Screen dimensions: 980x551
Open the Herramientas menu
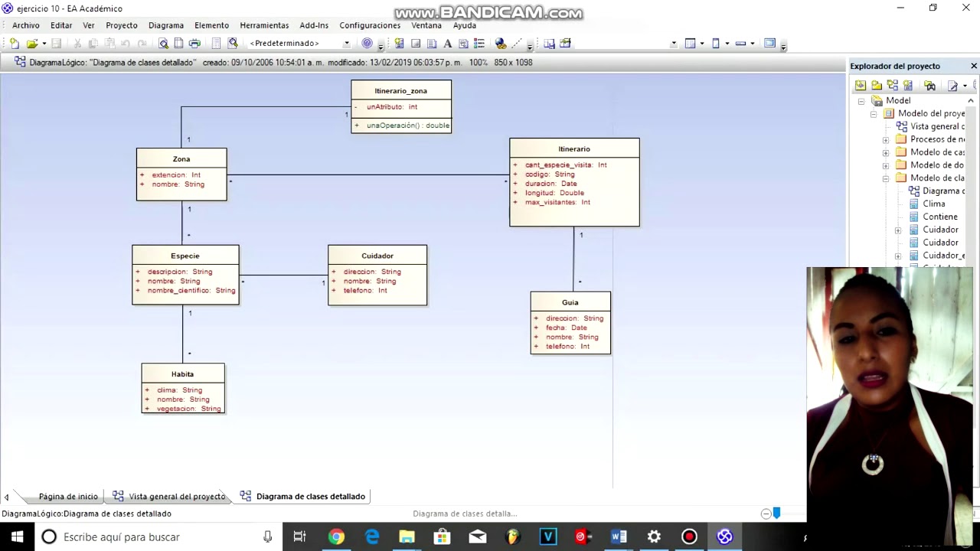tap(264, 25)
